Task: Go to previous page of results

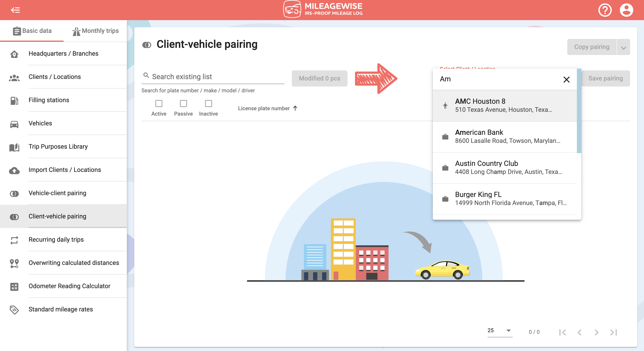Action: tap(579, 332)
